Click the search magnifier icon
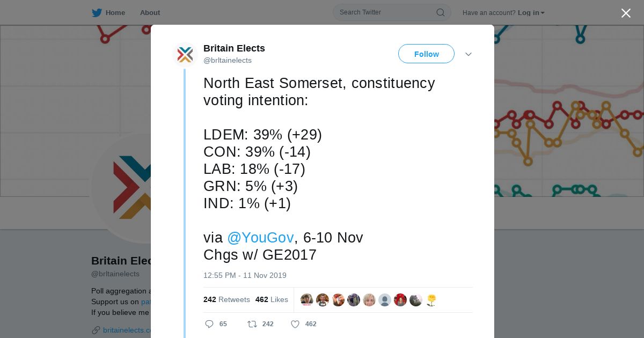 click(x=440, y=12)
